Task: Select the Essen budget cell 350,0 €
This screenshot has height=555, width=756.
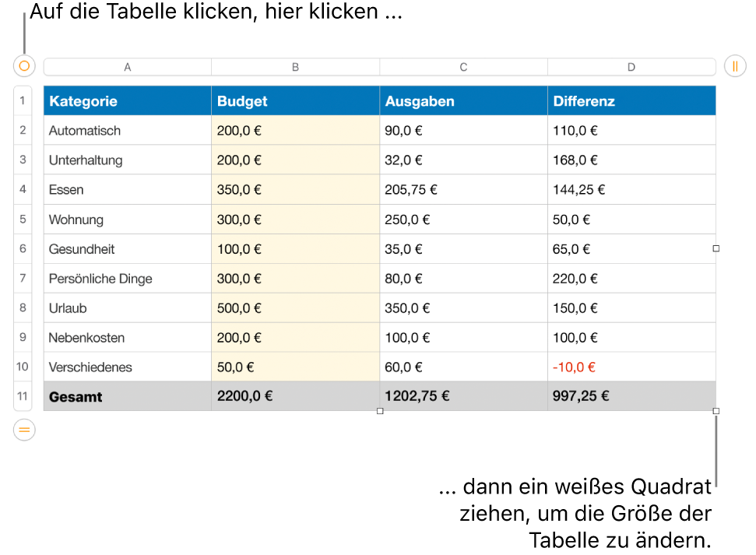Action: pyautogui.click(x=296, y=189)
